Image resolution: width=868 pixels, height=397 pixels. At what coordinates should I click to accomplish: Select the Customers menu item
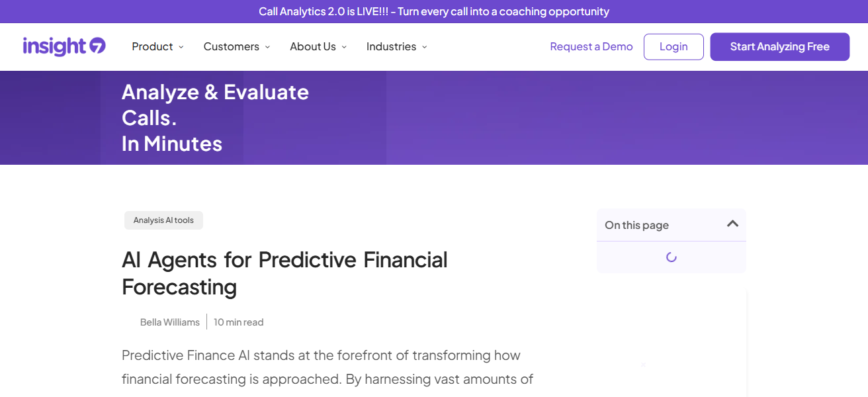click(x=231, y=47)
